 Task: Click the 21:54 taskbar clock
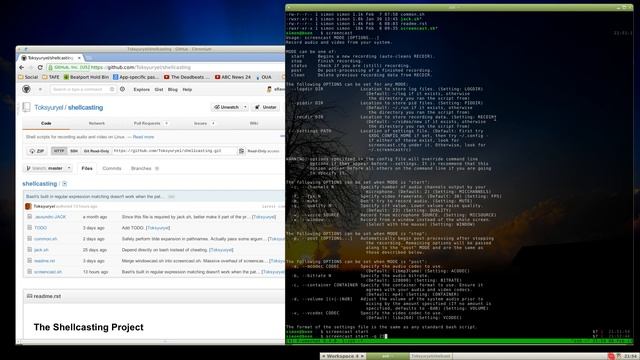tap(630, 356)
